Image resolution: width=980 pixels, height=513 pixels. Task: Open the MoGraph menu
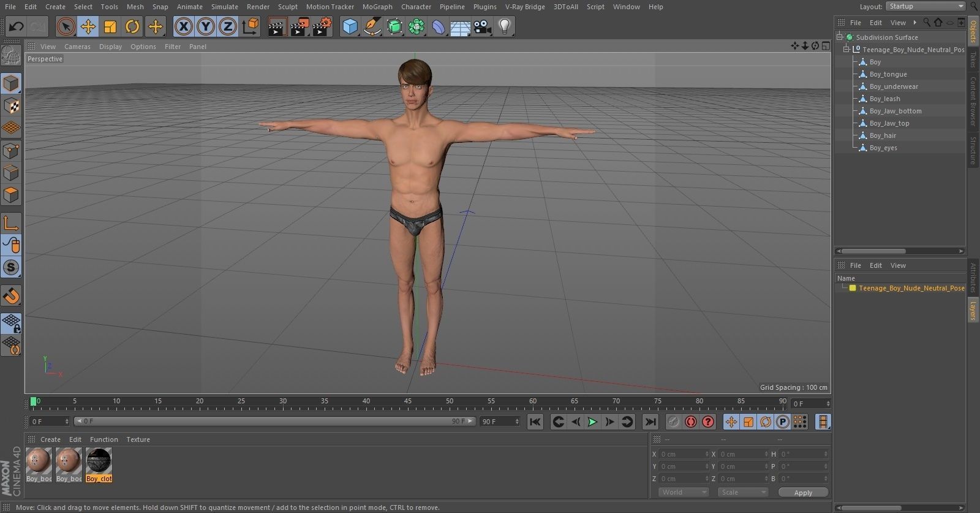point(377,7)
